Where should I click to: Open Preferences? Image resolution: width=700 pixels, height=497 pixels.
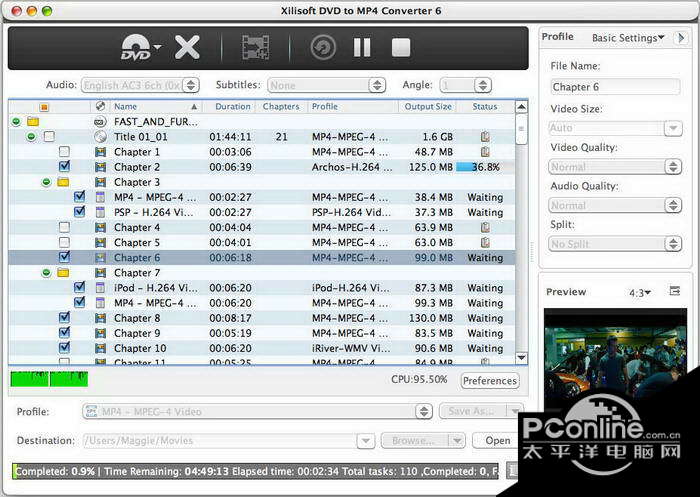coord(490,380)
